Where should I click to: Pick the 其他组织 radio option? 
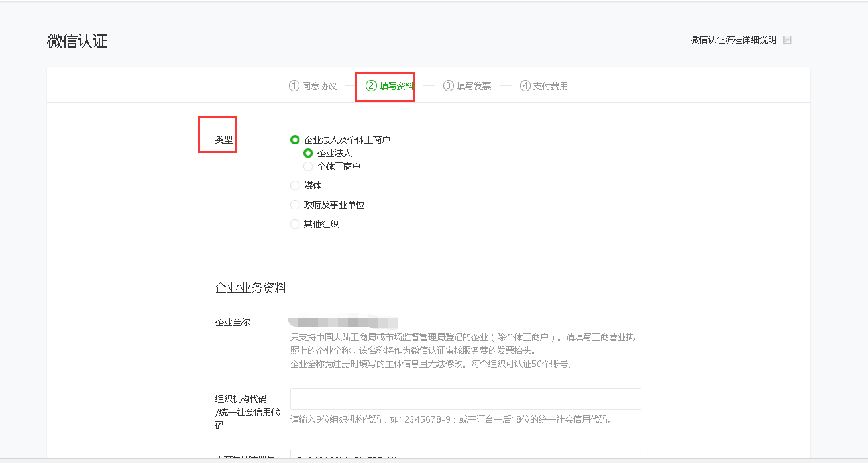tap(295, 225)
